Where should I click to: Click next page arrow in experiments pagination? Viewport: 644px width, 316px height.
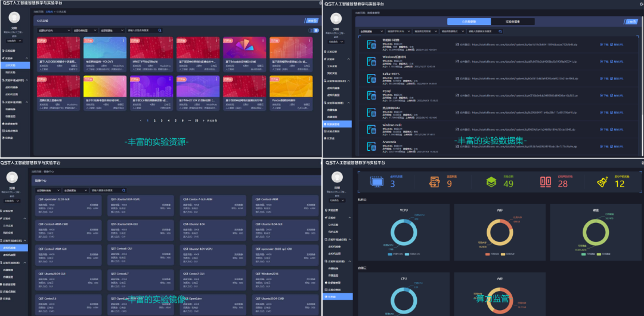click(205, 120)
